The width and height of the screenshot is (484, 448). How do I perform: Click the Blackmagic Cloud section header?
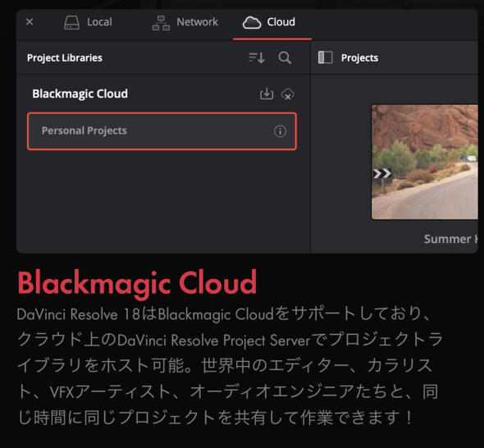(x=80, y=94)
